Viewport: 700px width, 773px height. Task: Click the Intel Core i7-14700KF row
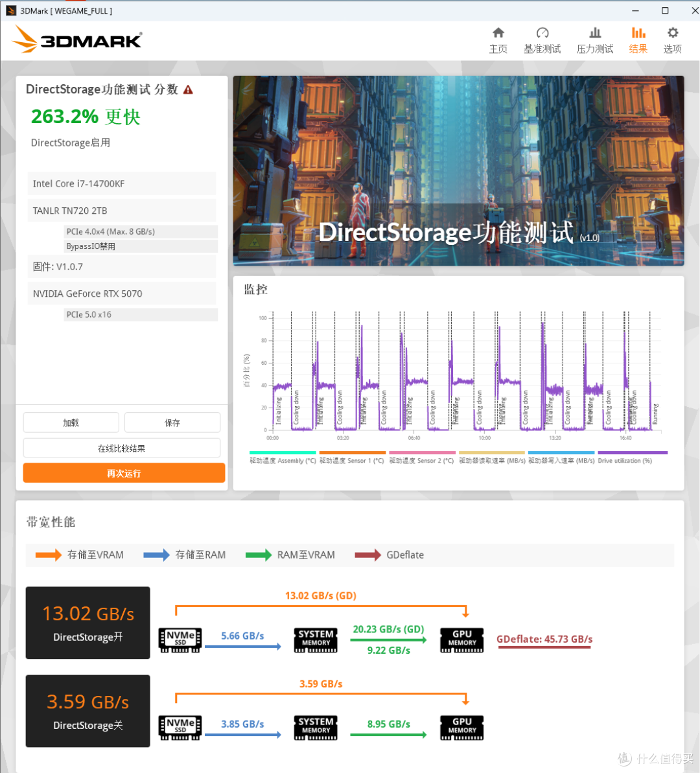pos(122,183)
